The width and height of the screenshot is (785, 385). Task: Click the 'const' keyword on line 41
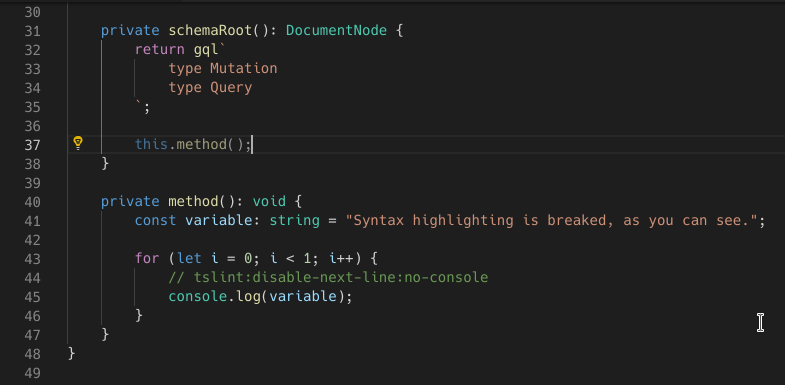(x=155, y=221)
